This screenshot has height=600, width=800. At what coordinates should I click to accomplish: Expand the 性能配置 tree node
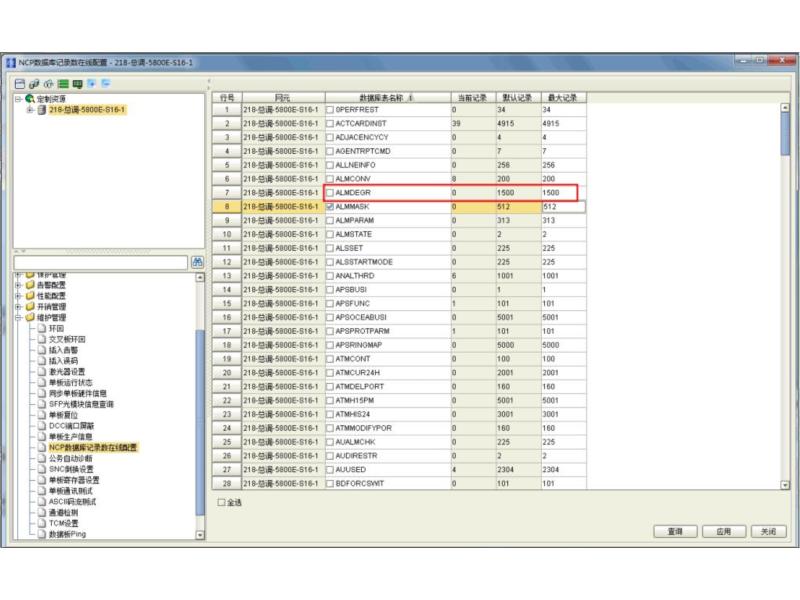[17, 296]
